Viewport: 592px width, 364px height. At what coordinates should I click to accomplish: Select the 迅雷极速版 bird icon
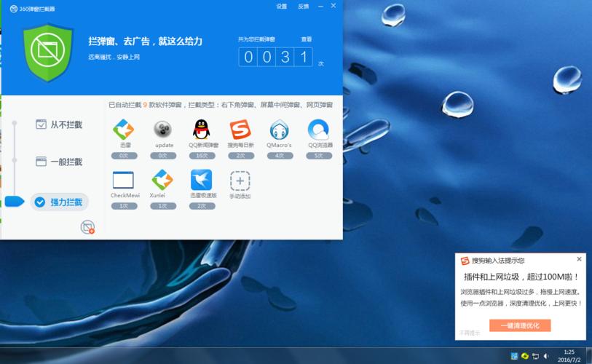[202, 180]
